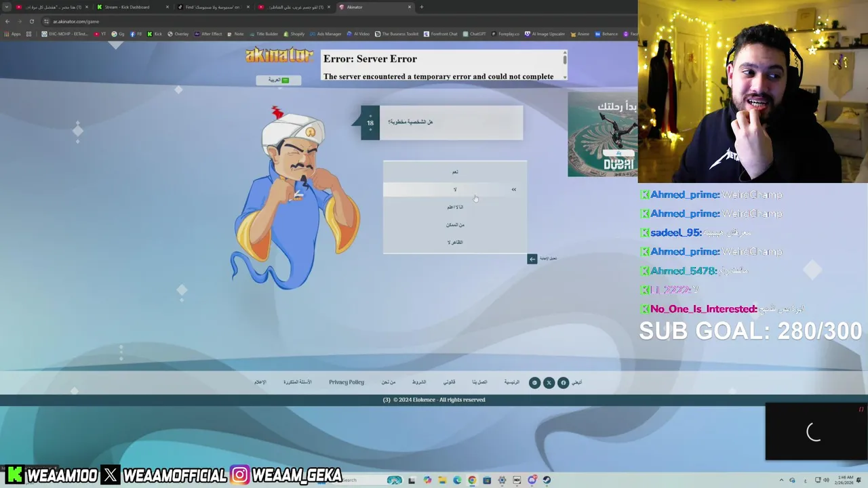Open a new browser tab
This screenshot has height=488, width=868.
(422, 7)
